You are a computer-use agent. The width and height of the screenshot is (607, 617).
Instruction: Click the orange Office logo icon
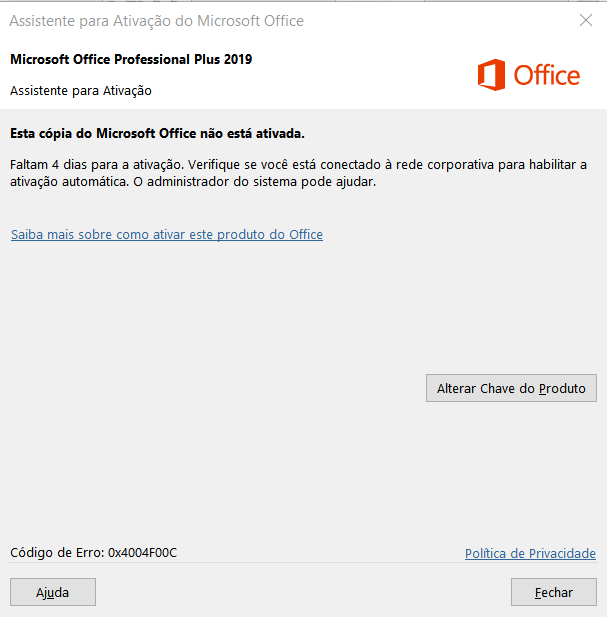[x=492, y=75]
